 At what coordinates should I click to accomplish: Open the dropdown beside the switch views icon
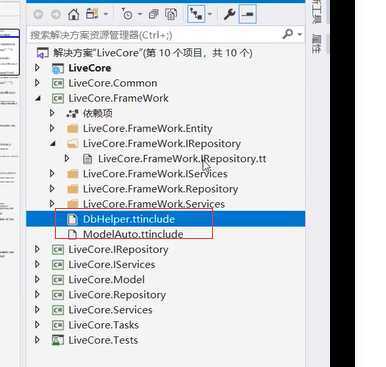(x=106, y=14)
